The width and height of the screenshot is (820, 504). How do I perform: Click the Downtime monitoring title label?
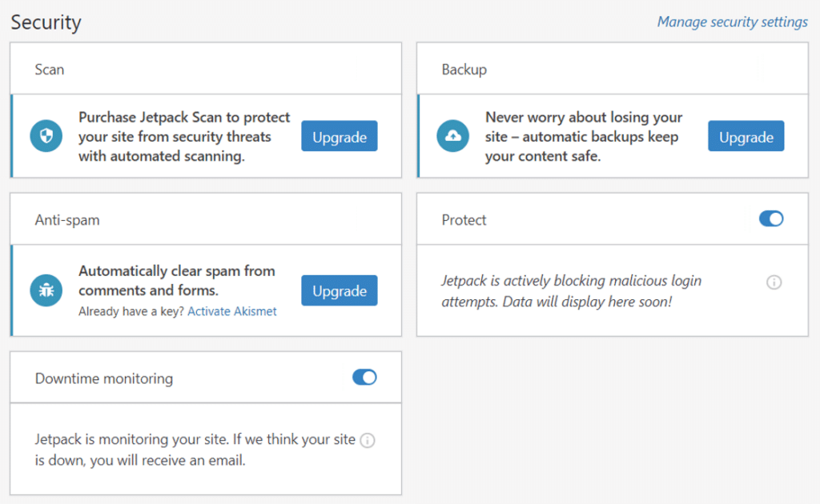coord(103,378)
